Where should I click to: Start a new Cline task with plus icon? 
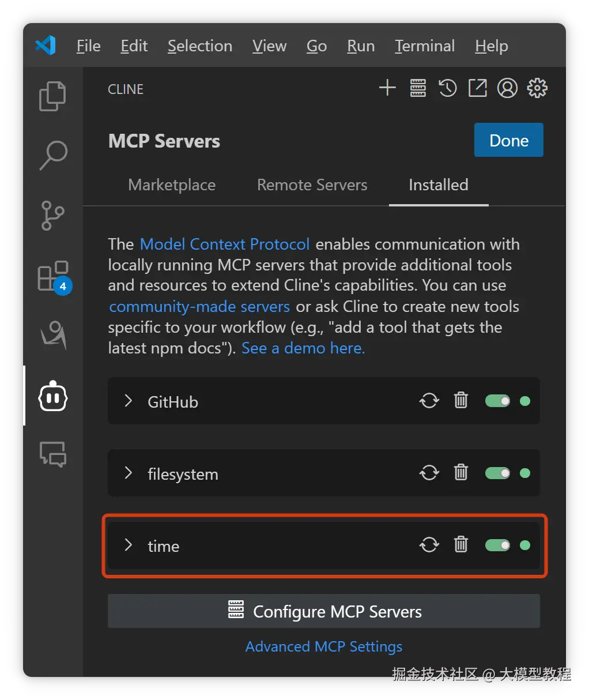387,88
